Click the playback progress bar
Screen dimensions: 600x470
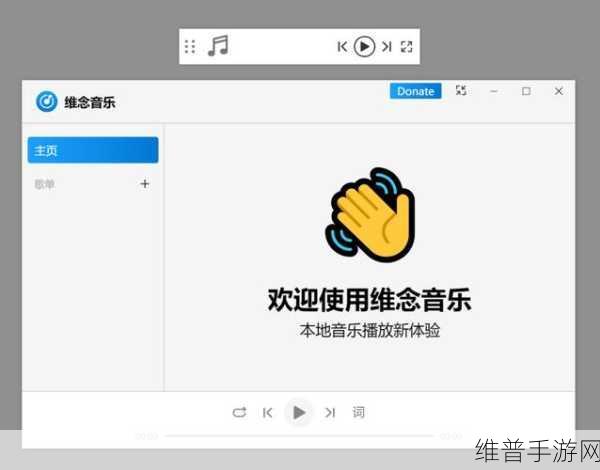pyautogui.click(x=299, y=436)
